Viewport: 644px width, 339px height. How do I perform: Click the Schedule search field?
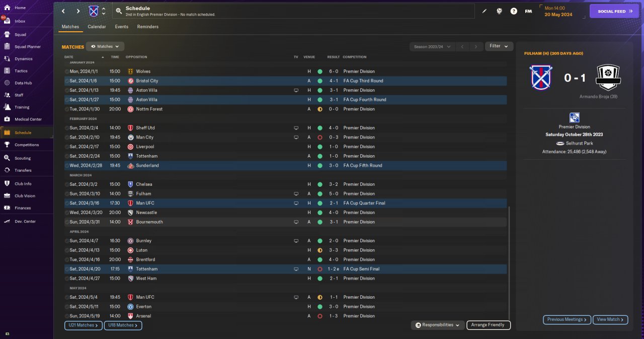pos(294,11)
